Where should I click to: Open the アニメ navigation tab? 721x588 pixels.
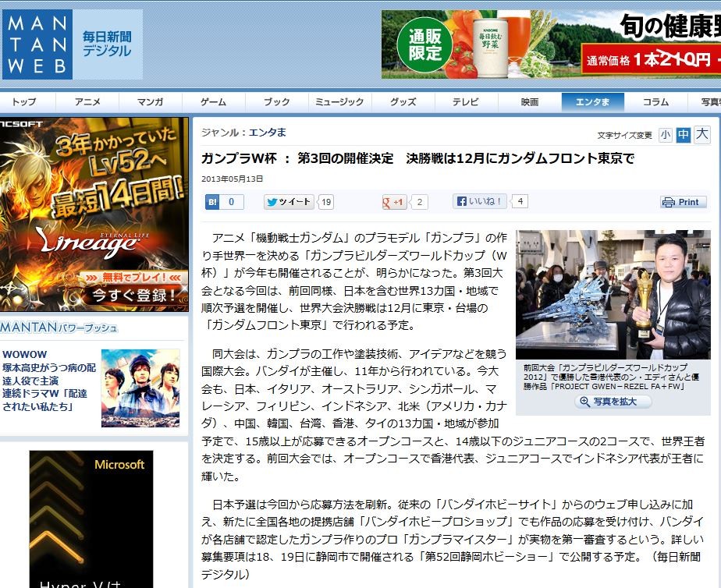87,102
